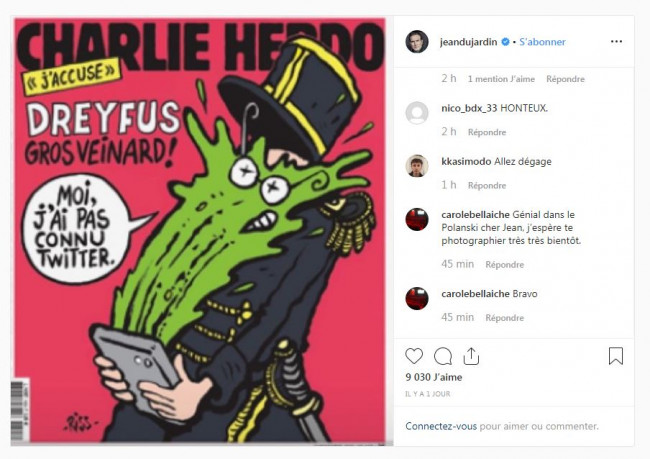The width and height of the screenshot is (650, 459).
Task: Open the three-dot more options menu
Action: click(x=616, y=41)
